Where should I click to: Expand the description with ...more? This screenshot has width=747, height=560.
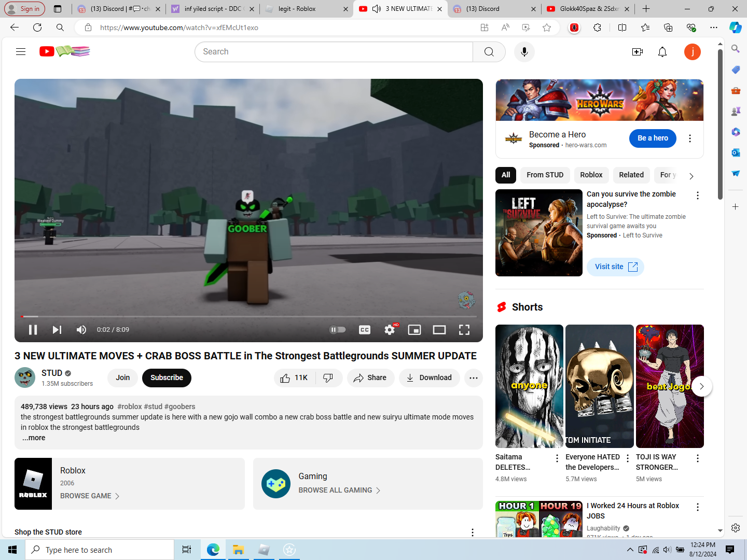[34, 438]
